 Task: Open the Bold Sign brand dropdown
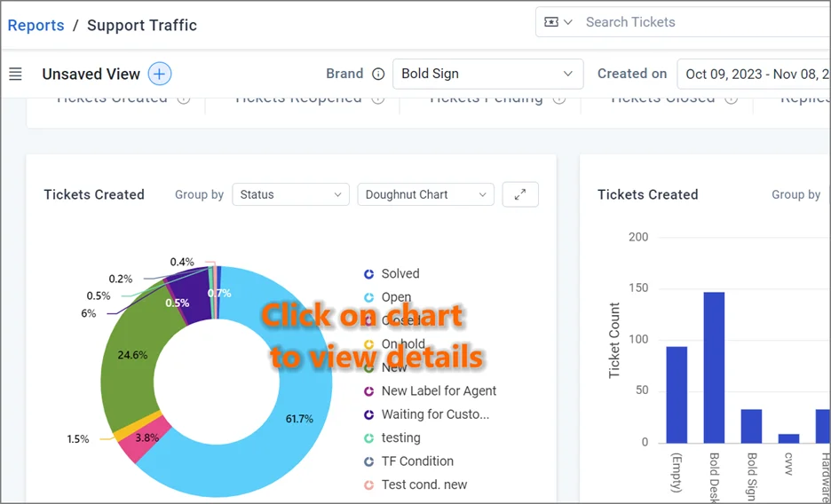point(487,74)
